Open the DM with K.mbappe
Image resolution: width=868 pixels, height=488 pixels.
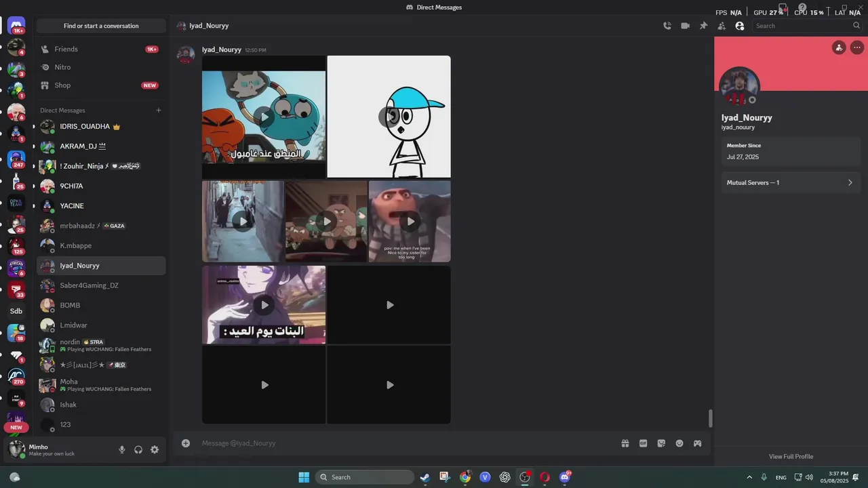click(101, 245)
